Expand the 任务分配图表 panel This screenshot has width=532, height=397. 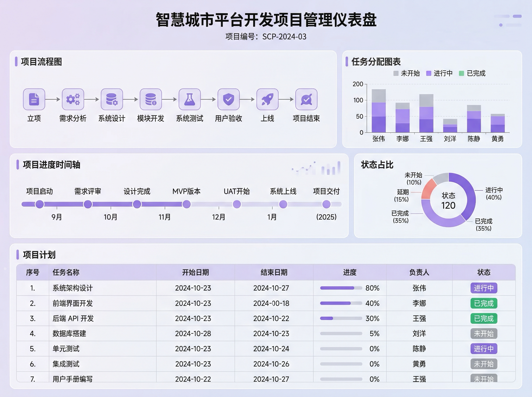376,62
